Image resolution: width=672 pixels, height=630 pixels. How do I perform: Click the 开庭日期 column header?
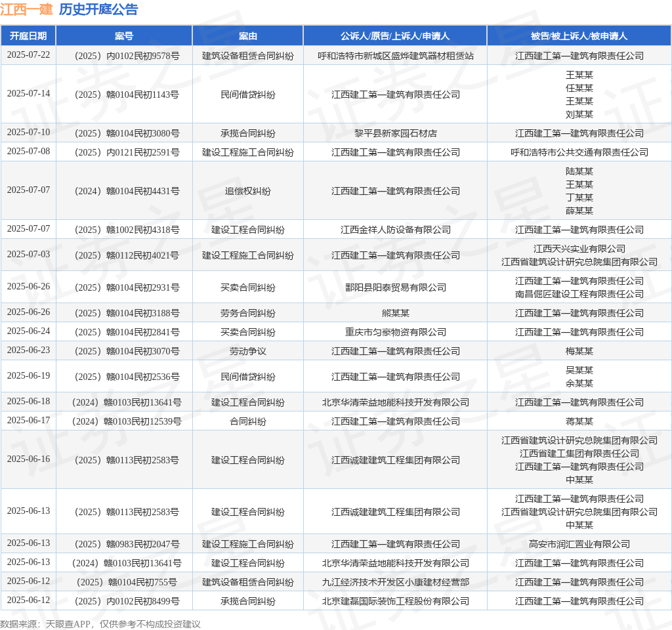[28, 36]
